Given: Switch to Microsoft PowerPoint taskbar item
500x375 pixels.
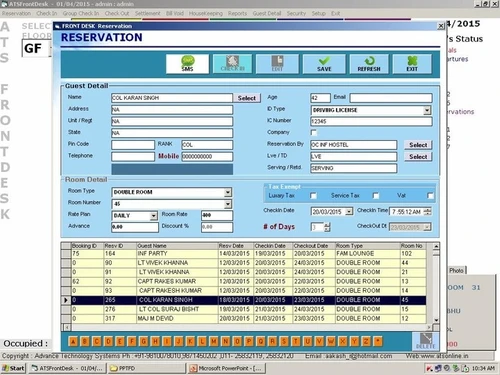Looking at the screenshot, I should [x=227, y=368].
